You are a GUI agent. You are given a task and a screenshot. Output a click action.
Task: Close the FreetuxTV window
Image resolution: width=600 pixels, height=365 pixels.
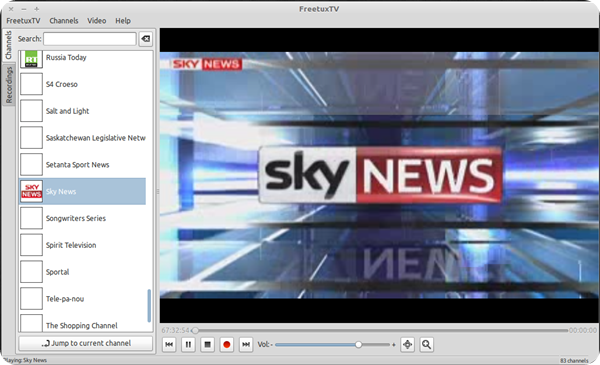click(x=11, y=9)
